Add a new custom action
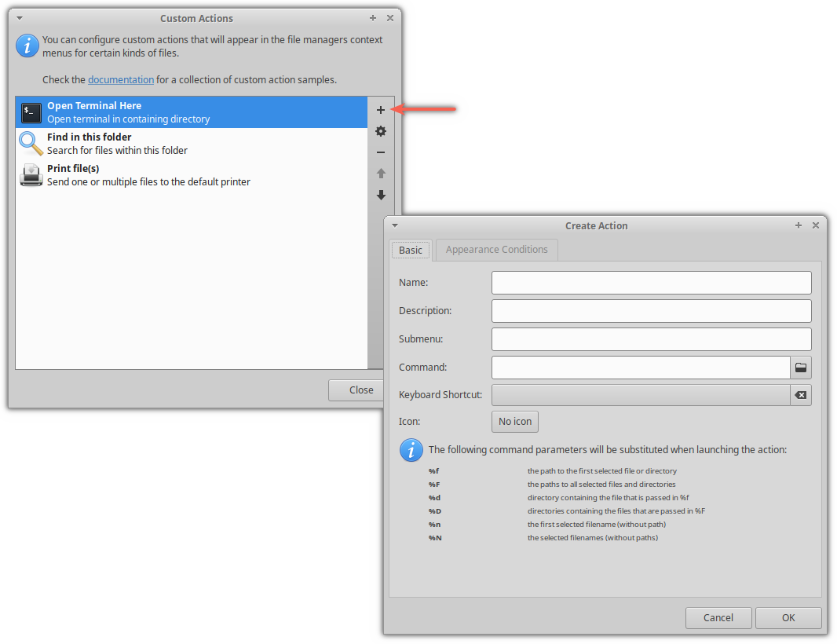Image resolution: width=837 pixels, height=644 pixels. [x=381, y=110]
